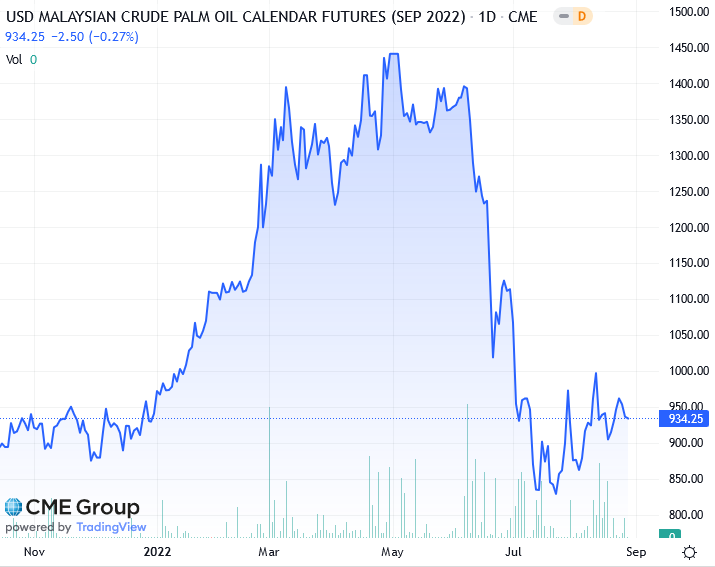Open the 'powered by TradingView' link
This screenshot has width=715, height=567.
77,527
